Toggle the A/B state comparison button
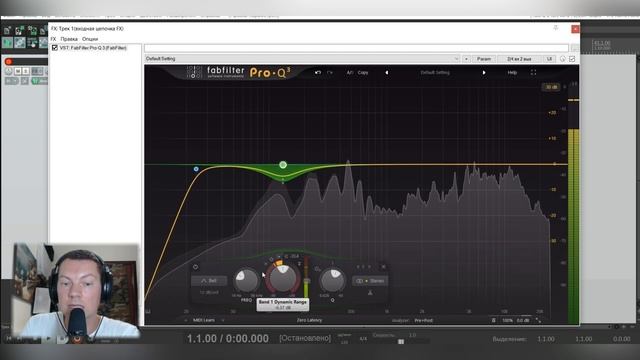Viewport: 640px width, 360px height. [350, 73]
